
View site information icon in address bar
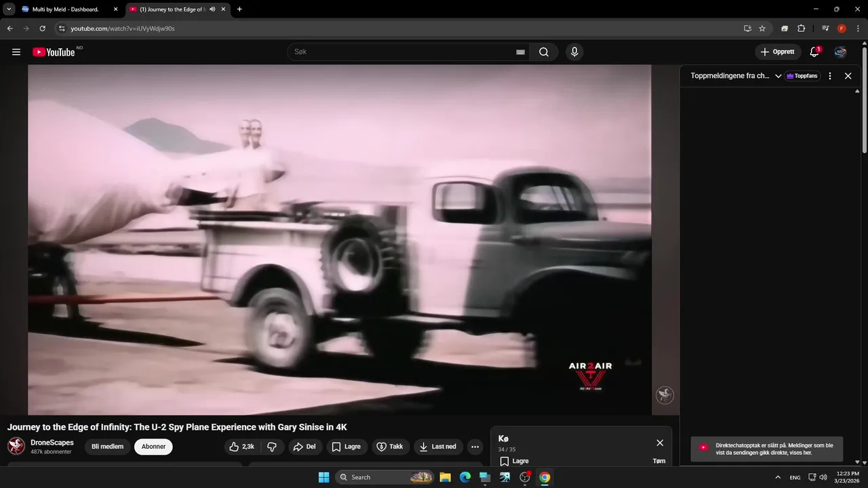coord(62,28)
